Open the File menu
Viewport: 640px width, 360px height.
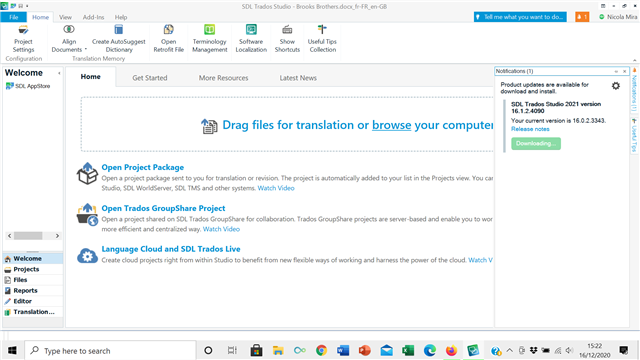point(13,17)
